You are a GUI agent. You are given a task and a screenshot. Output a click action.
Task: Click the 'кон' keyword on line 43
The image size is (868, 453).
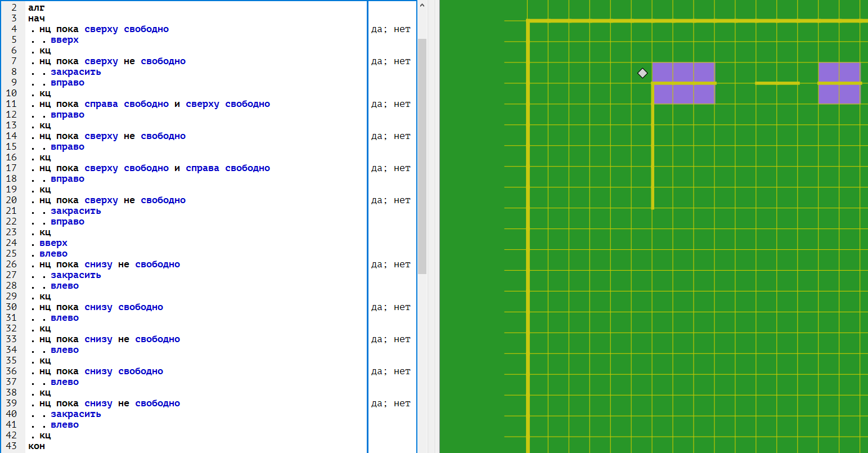click(x=37, y=446)
